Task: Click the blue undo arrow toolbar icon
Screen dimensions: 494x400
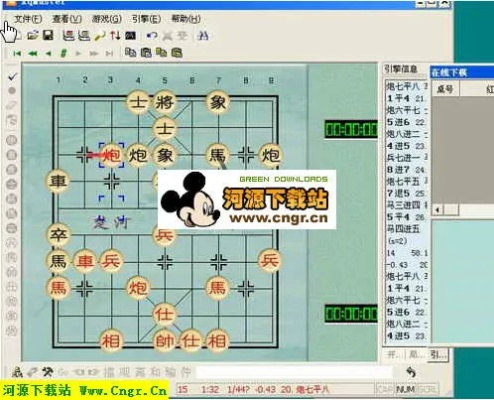Action: tap(152, 35)
